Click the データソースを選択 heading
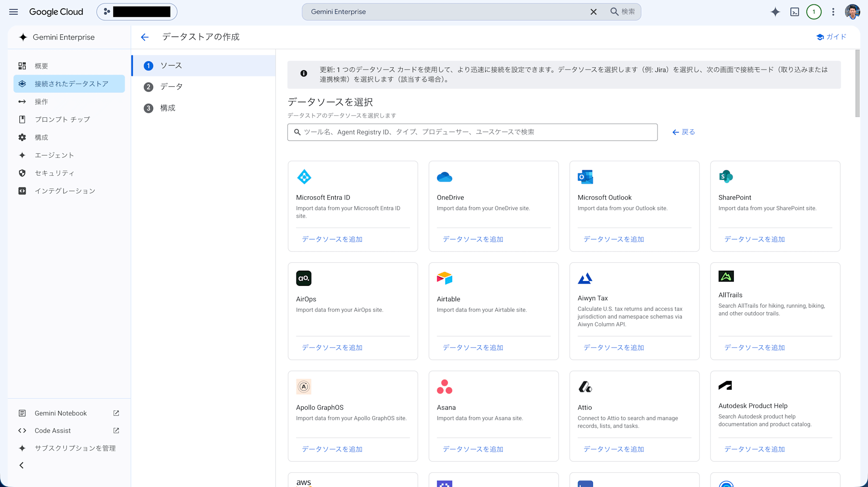 point(330,102)
